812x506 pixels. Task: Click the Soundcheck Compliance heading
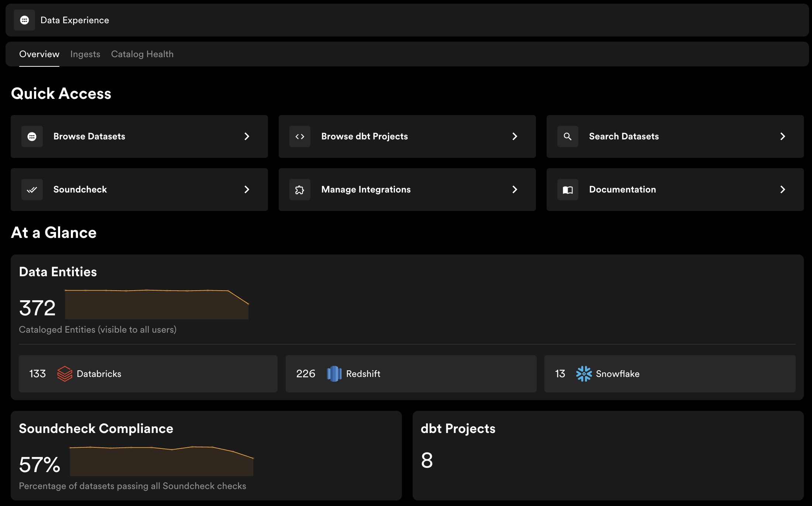(96, 429)
